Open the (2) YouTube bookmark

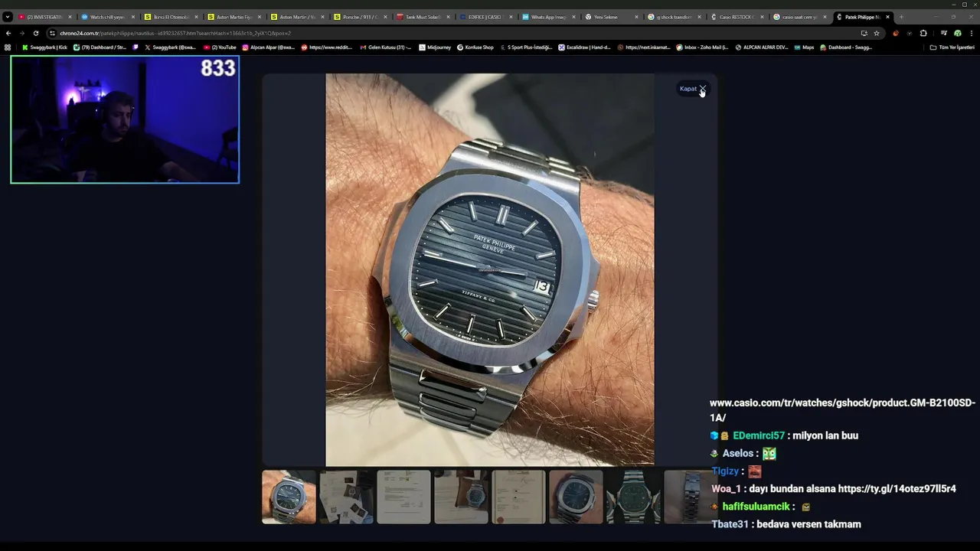pyautogui.click(x=220, y=47)
